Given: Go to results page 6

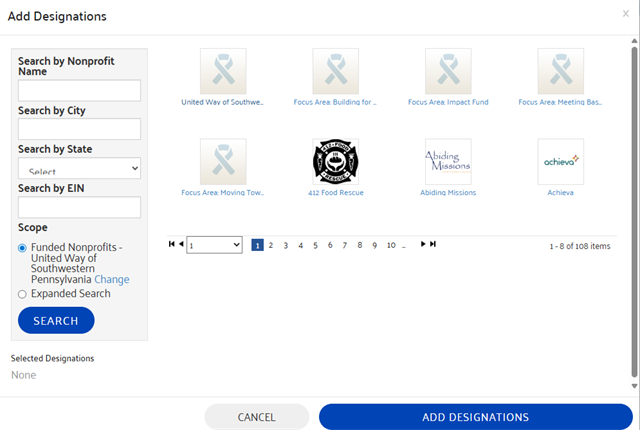Looking at the screenshot, I should (x=330, y=245).
